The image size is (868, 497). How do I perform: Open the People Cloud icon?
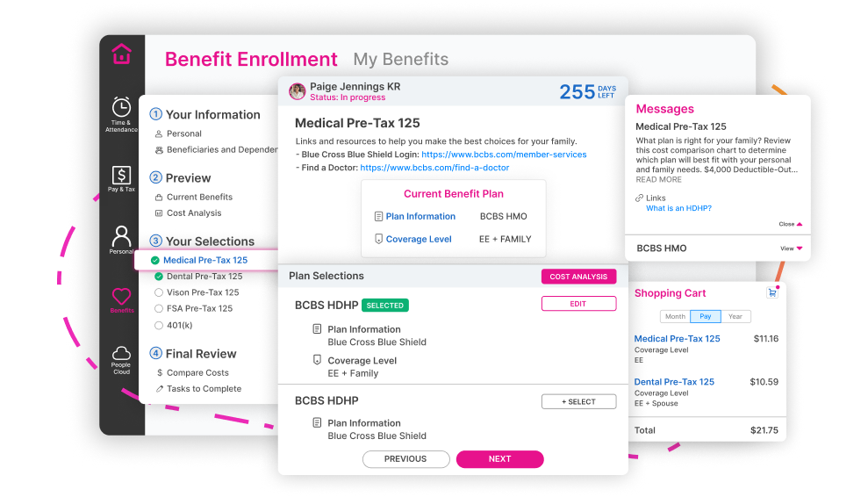point(121,353)
